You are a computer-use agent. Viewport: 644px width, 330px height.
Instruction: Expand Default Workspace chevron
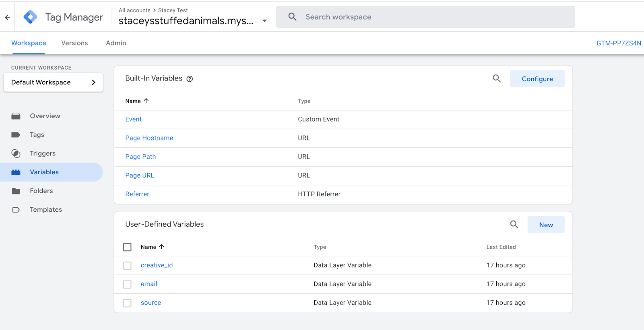93,82
